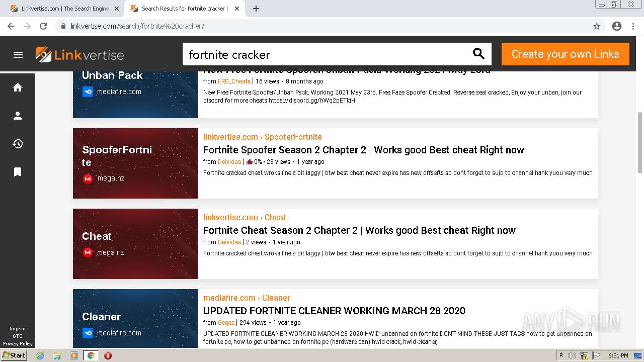Open the Unban Pack thumbnail card
This screenshot has height=362, width=644.
(x=135, y=95)
